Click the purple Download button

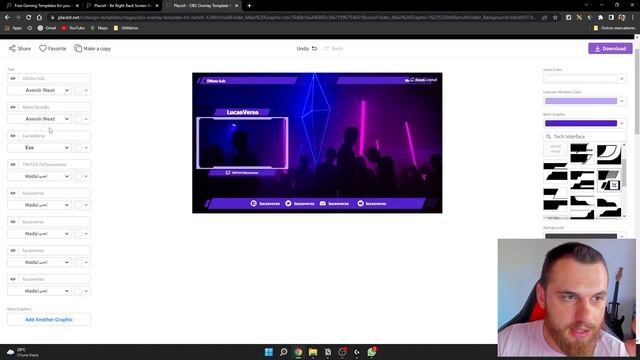(x=610, y=49)
